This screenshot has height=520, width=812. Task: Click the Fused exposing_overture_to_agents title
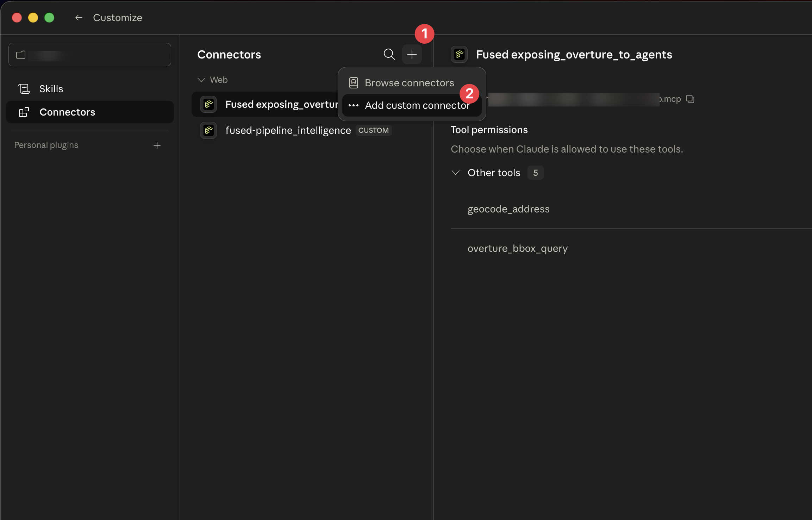tap(574, 55)
